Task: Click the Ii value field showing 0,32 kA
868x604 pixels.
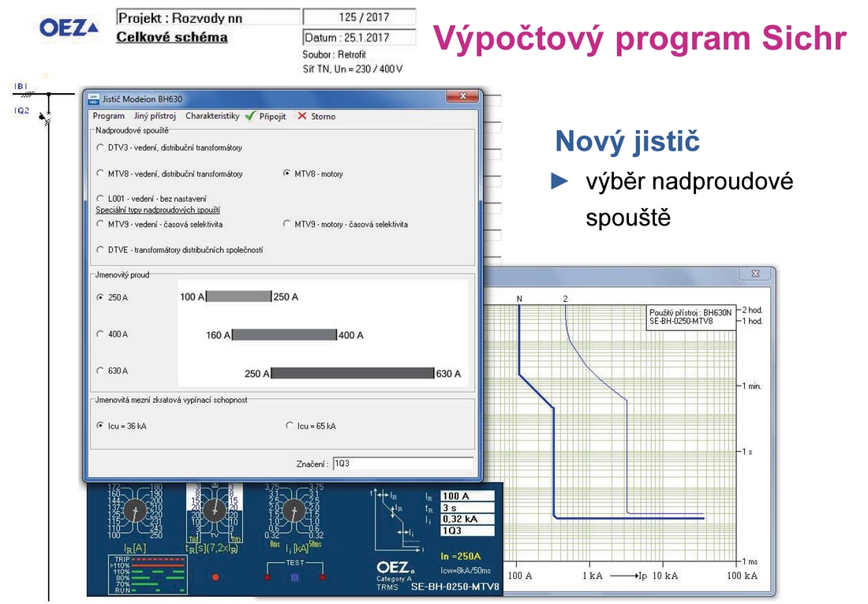Action: tap(466, 519)
